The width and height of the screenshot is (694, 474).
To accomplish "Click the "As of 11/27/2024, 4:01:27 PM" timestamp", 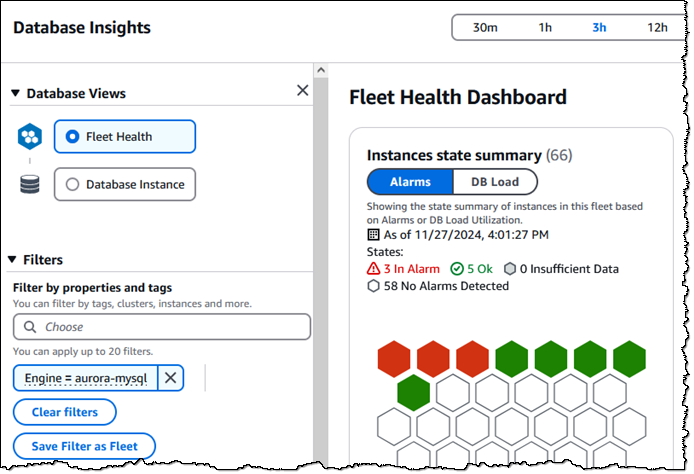I will [x=466, y=235].
